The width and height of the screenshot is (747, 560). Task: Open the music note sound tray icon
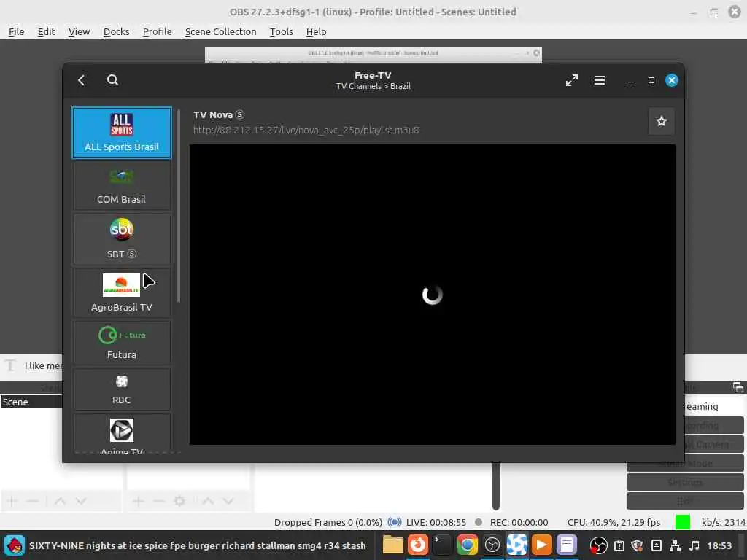click(x=694, y=545)
